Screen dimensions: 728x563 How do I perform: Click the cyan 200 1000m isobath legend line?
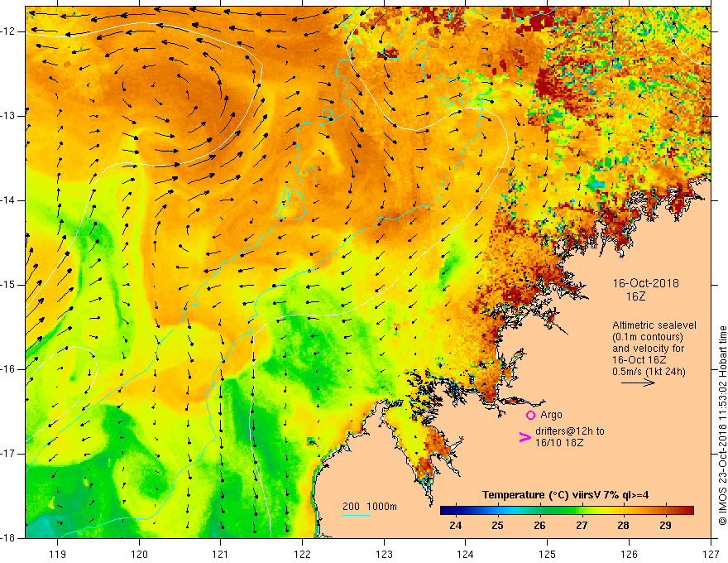click(x=356, y=515)
